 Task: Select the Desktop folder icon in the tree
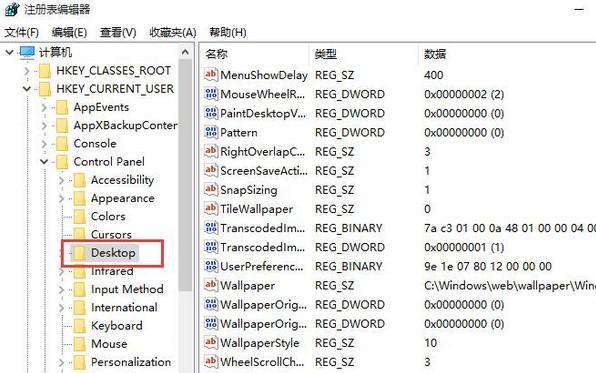[x=79, y=253]
